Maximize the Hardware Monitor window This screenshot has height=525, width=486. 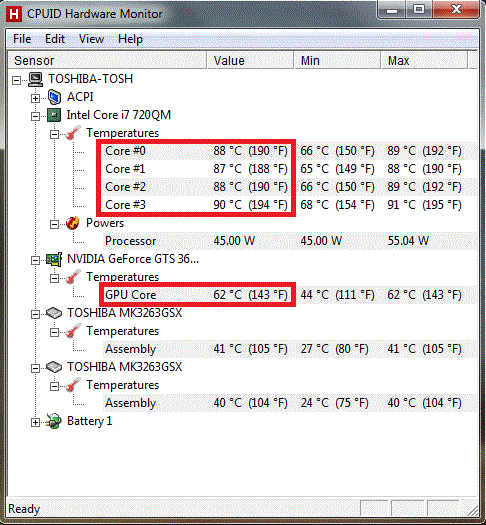click(x=419, y=9)
